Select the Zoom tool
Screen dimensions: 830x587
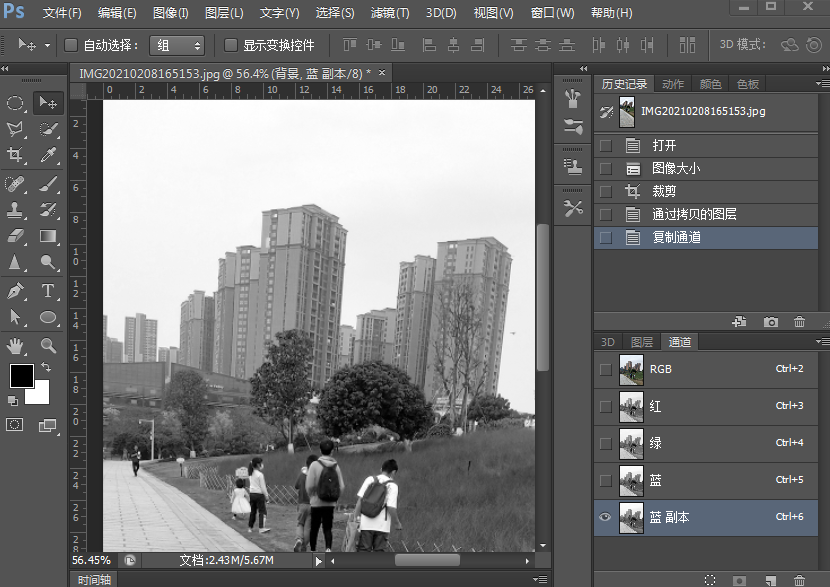pos(48,345)
